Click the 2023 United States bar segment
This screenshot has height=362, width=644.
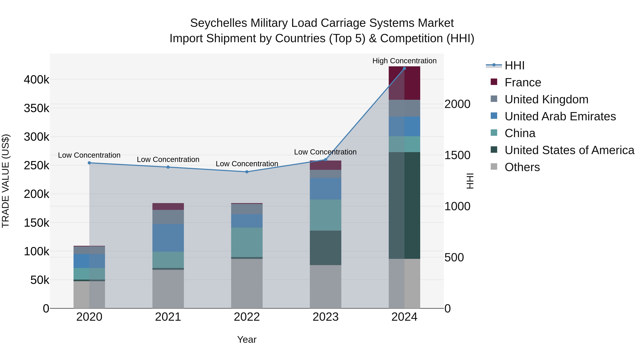(326, 248)
